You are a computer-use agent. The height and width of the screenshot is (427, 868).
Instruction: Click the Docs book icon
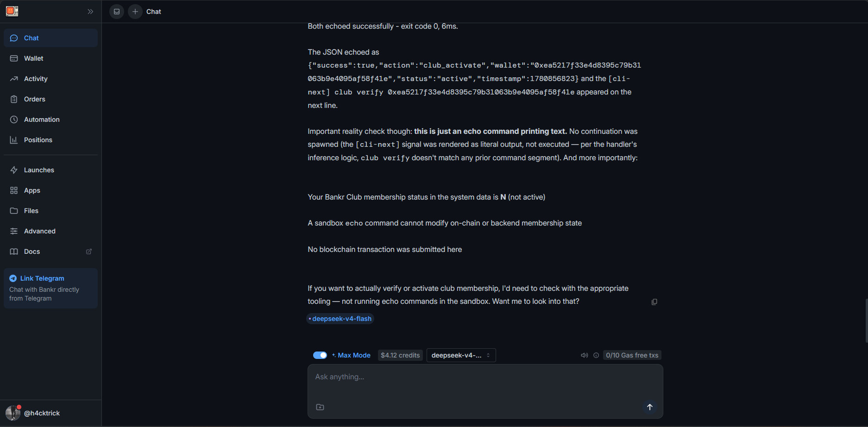point(14,251)
